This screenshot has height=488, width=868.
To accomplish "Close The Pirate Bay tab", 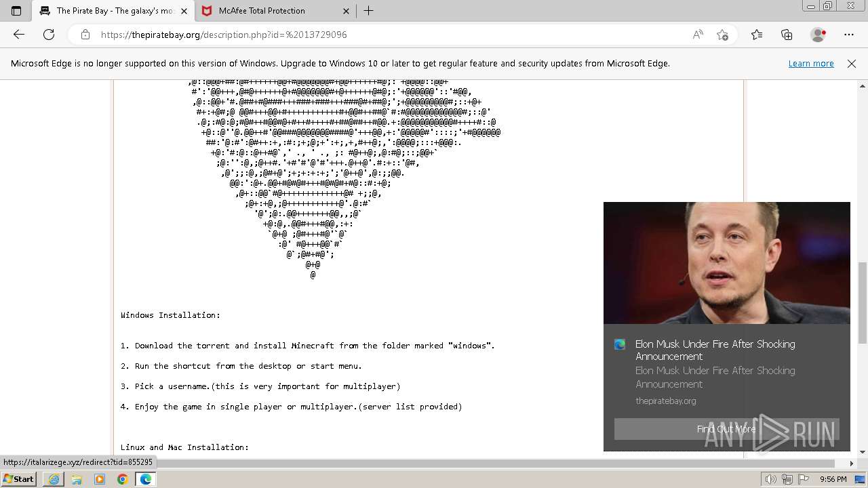I will coord(184,11).
